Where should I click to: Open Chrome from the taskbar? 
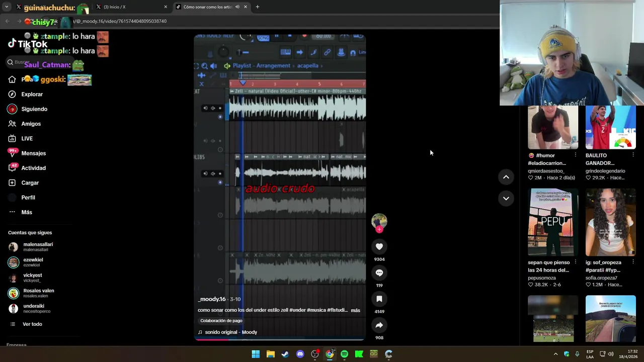pyautogui.click(x=330, y=354)
